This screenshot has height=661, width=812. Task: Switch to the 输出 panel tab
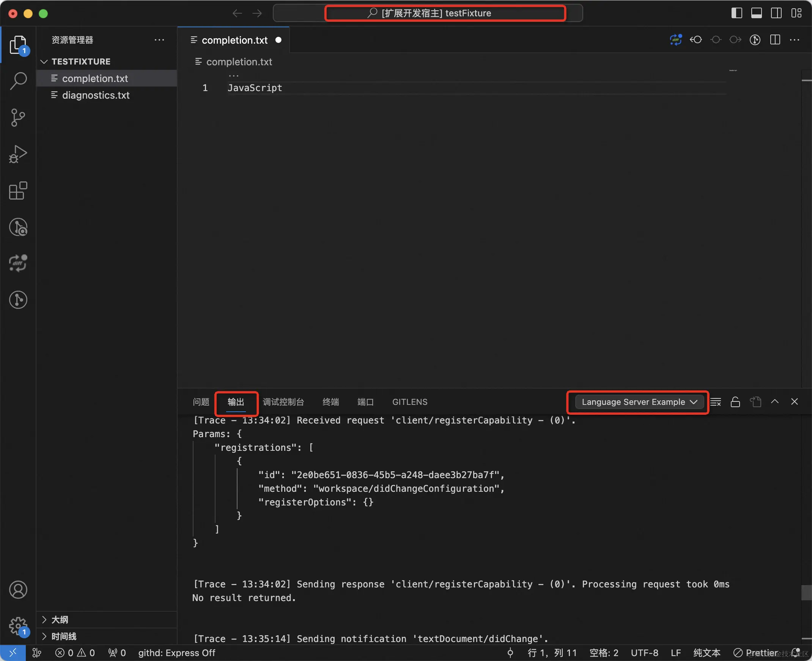236,402
